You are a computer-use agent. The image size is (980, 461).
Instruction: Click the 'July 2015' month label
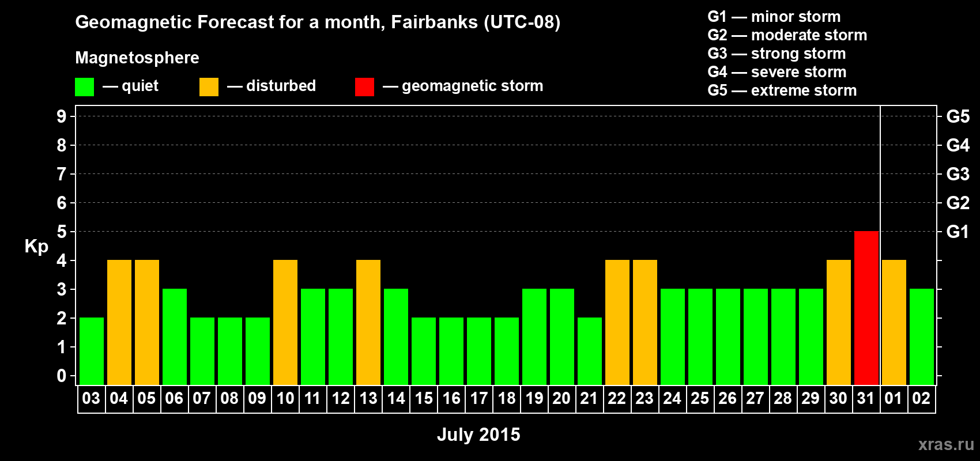coord(478,434)
